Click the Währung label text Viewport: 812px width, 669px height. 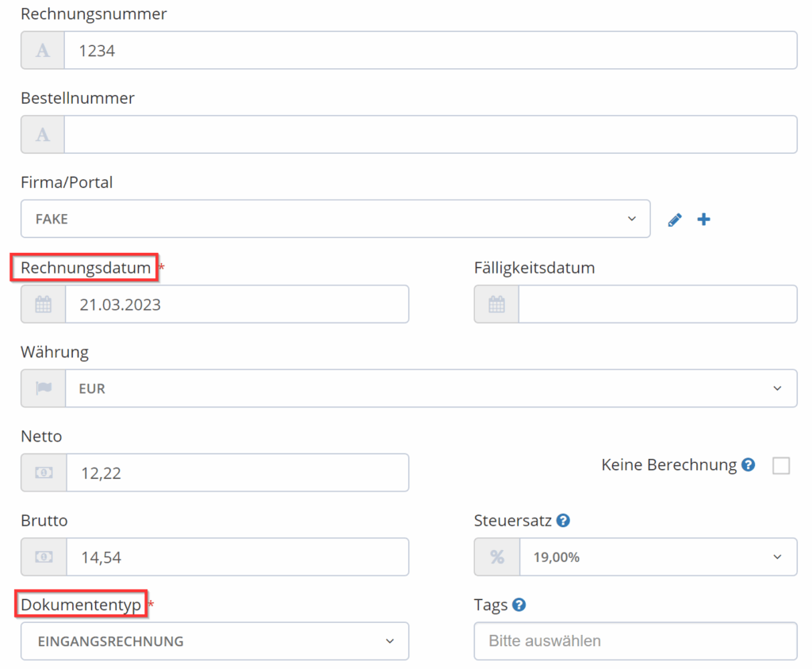pyautogui.click(x=55, y=352)
